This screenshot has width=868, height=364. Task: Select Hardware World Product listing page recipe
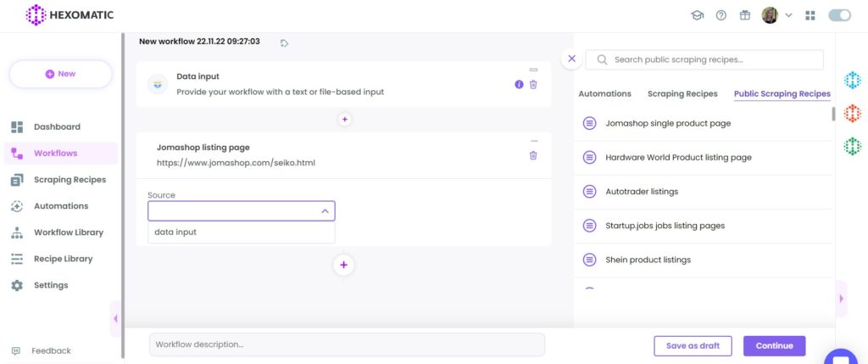click(703, 157)
